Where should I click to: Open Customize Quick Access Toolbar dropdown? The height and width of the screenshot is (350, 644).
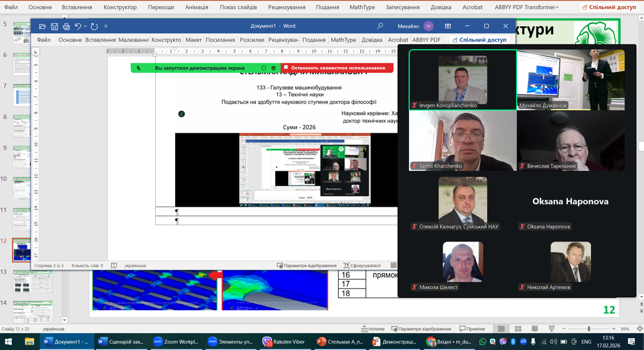106,26
